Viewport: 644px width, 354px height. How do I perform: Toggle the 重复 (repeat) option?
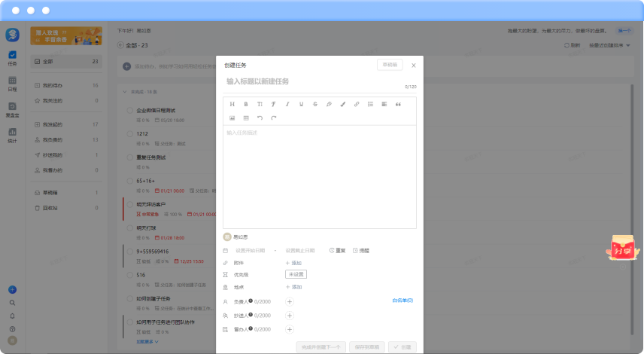tap(337, 250)
